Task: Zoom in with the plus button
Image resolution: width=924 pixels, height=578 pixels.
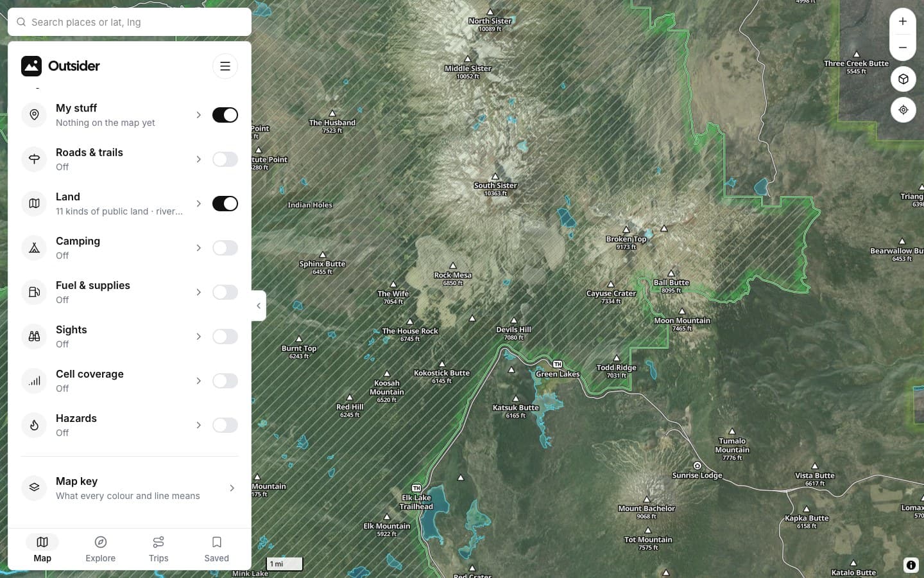Action: [x=903, y=21]
